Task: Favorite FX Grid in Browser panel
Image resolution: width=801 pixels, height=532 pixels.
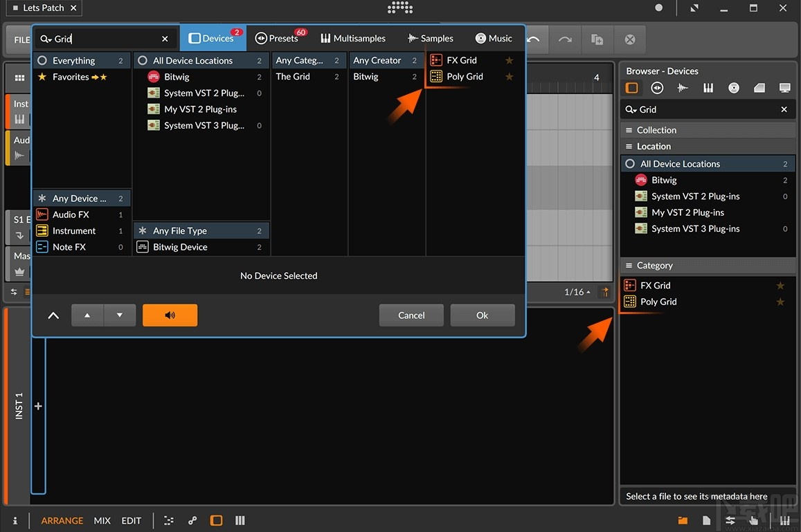Action: pyautogui.click(x=780, y=286)
